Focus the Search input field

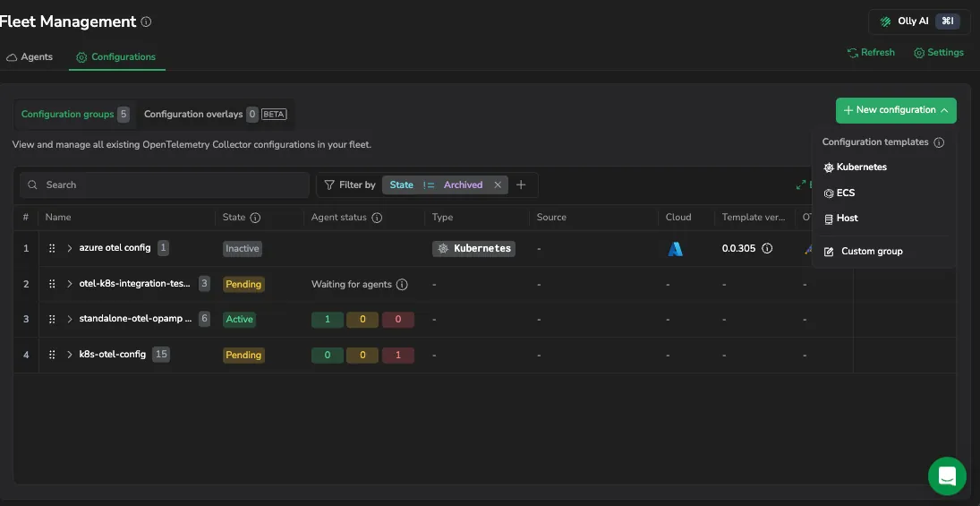pyautogui.click(x=165, y=185)
